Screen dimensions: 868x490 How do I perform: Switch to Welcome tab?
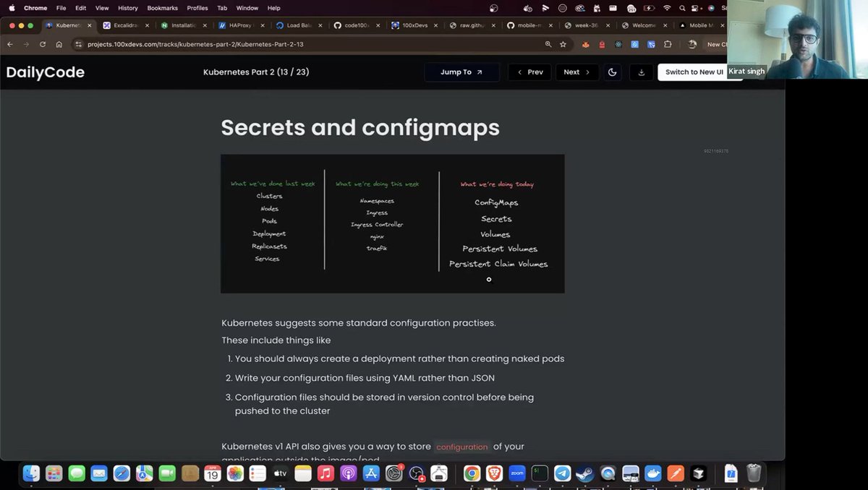644,25
